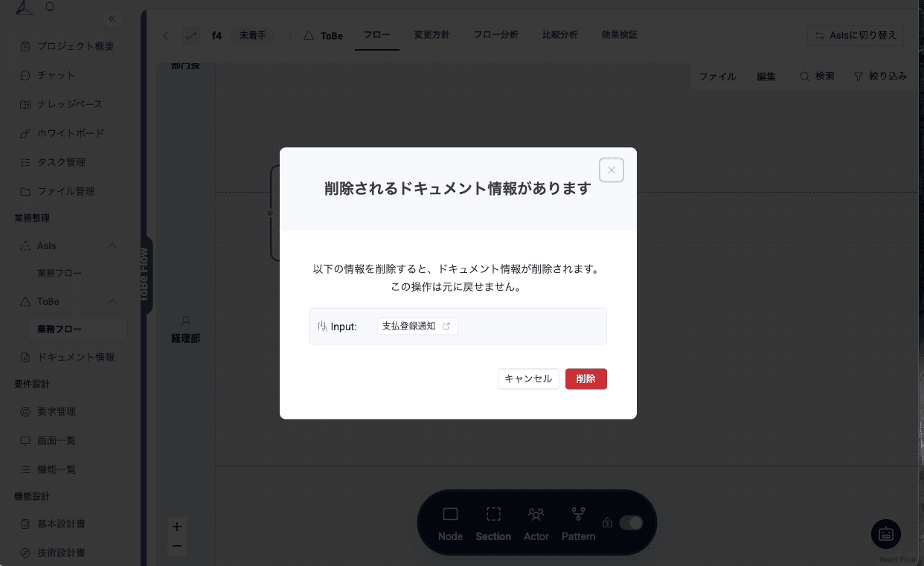The width and height of the screenshot is (924, 566).
Task: Click the external link icon beside 支払登録通知
Action: coord(446,326)
